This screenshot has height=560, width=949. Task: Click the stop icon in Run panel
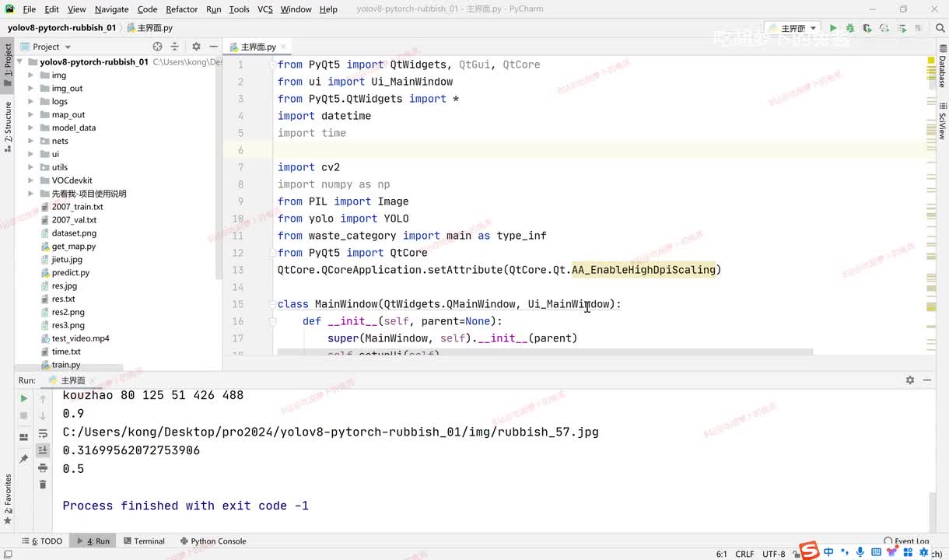click(23, 416)
